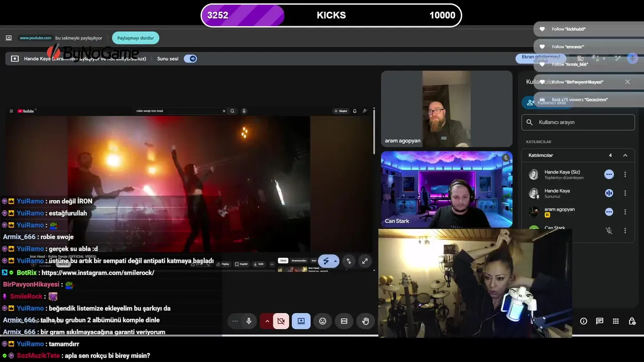The height and width of the screenshot is (362, 644).
Task: Select Can Stark video tile
Action: coord(447,190)
